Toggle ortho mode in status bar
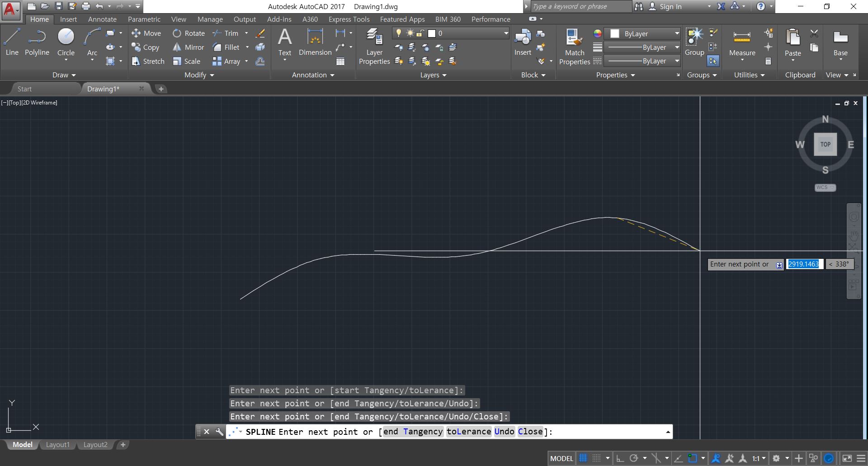 pyautogui.click(x=620, y=458)
